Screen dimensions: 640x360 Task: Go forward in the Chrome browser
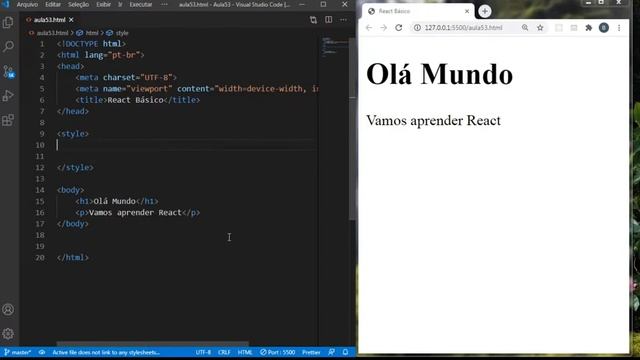pyautogui.click(x=384, y=28)
